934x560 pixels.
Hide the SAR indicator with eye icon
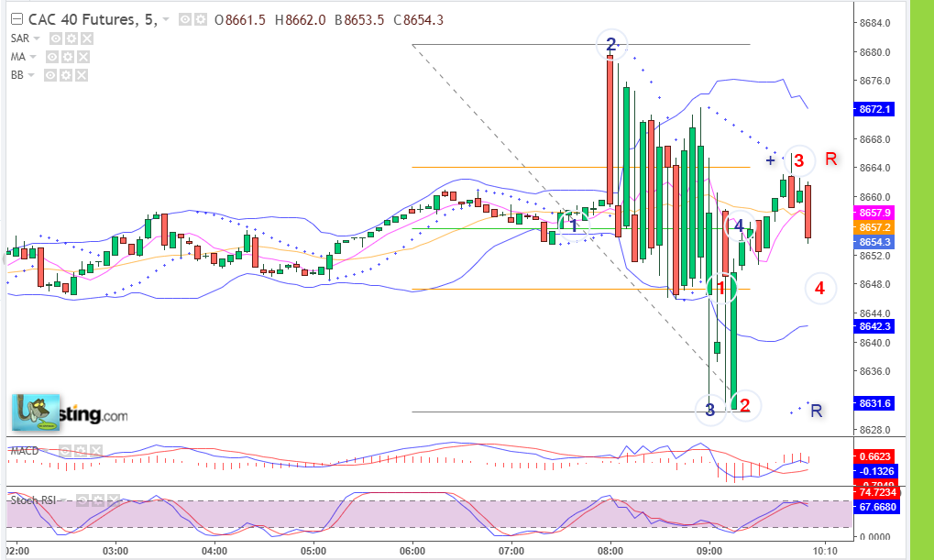(56, 38)
